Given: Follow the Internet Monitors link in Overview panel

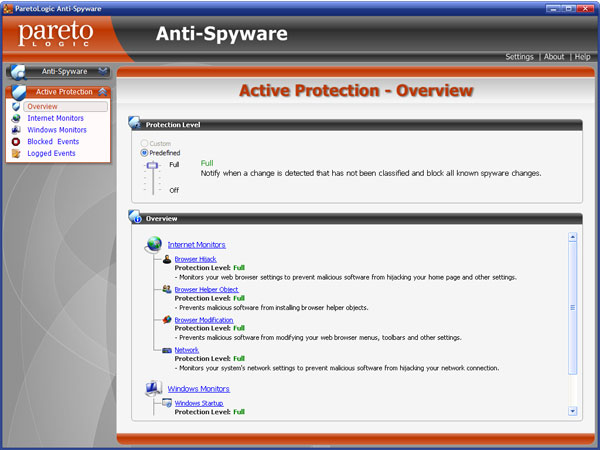Looking at the screenshot, I should [196, 245].
